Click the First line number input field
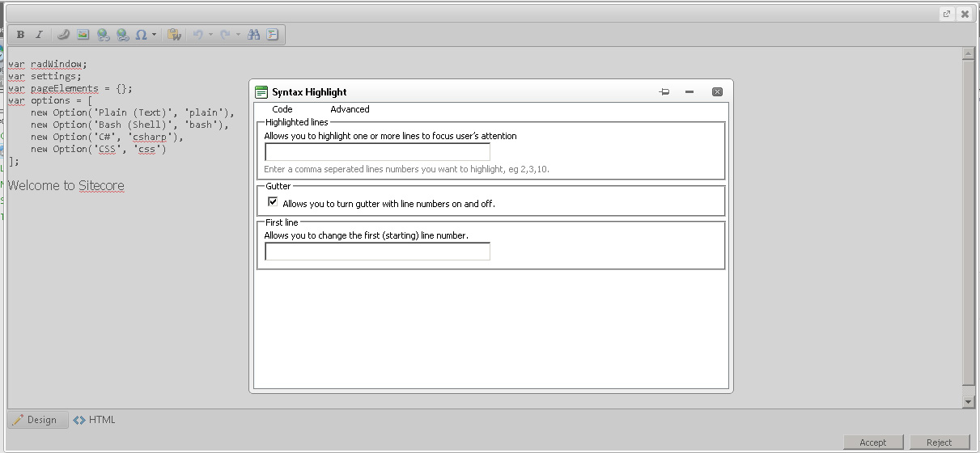This screenshot has height=453, width=980. pos(377,252)
